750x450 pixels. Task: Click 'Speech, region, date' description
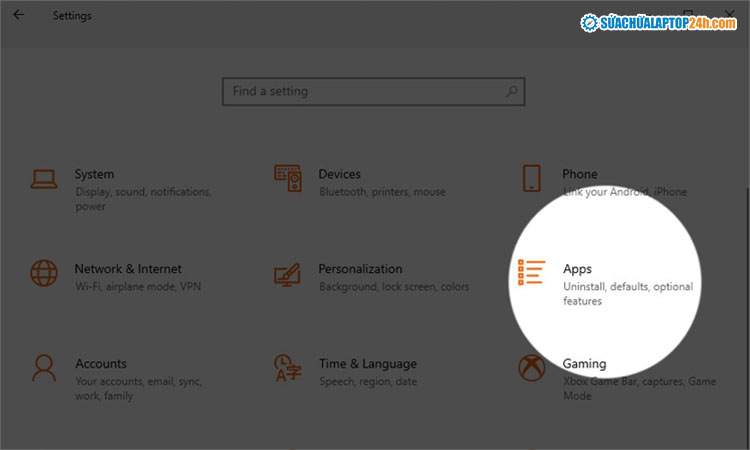coord(368,382)
